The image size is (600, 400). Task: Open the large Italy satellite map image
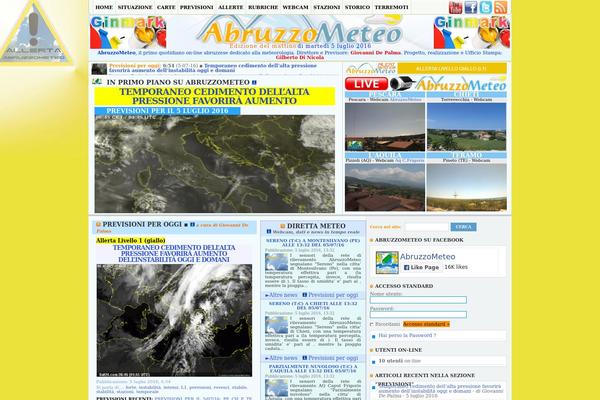point(215,164)
